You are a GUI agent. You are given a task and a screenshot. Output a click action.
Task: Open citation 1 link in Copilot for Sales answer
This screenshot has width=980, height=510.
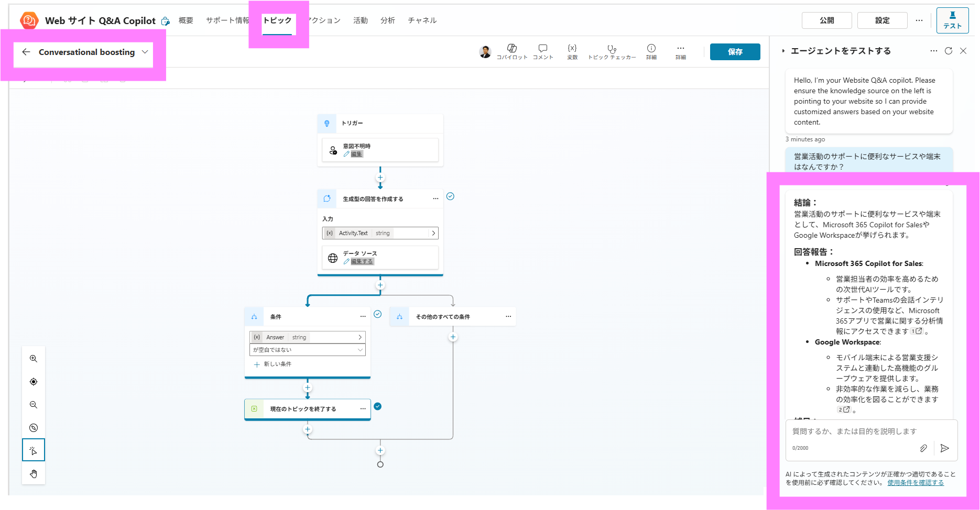click(917, 331)
